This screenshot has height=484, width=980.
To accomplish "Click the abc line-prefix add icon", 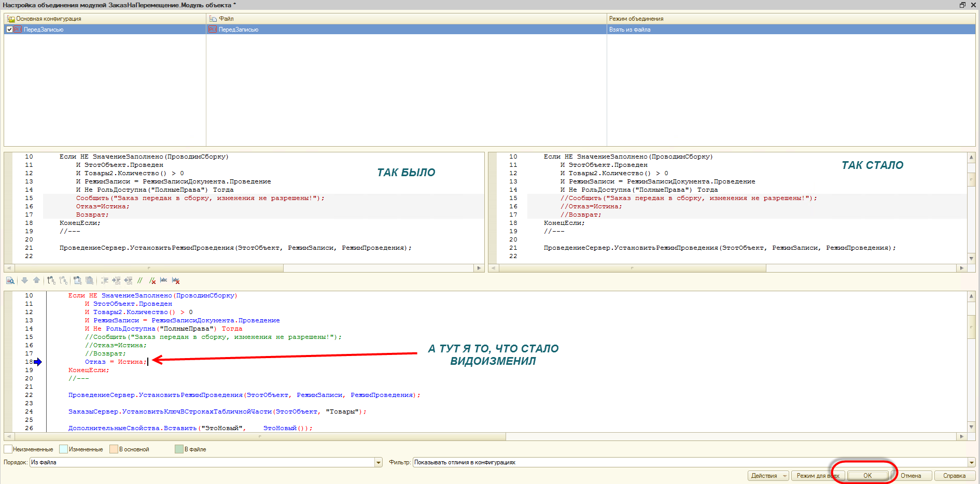I will click(x=164, y=280).
